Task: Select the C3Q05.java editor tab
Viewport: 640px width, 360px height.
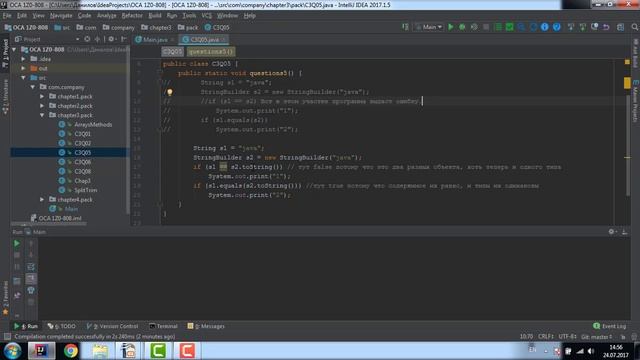Action: 204,40
